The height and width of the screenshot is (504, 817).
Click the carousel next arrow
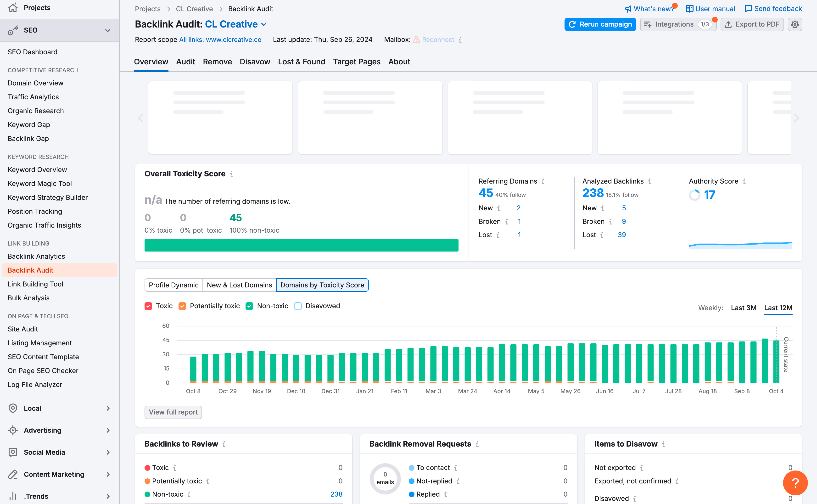pyautogui.click(x=796, y=118)
